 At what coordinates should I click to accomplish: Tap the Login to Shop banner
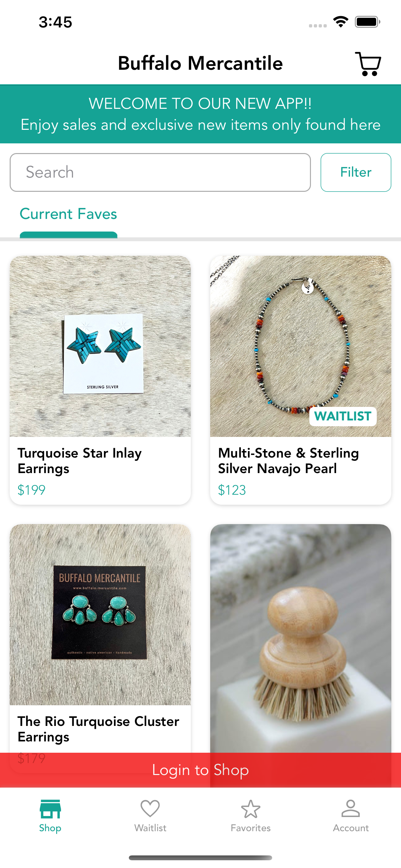(x=200, y=770)
